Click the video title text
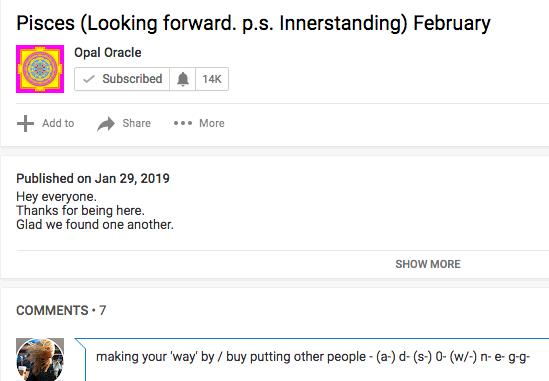Image resolution: width=549 pixels, height=381 pixels. coord(253,23)
